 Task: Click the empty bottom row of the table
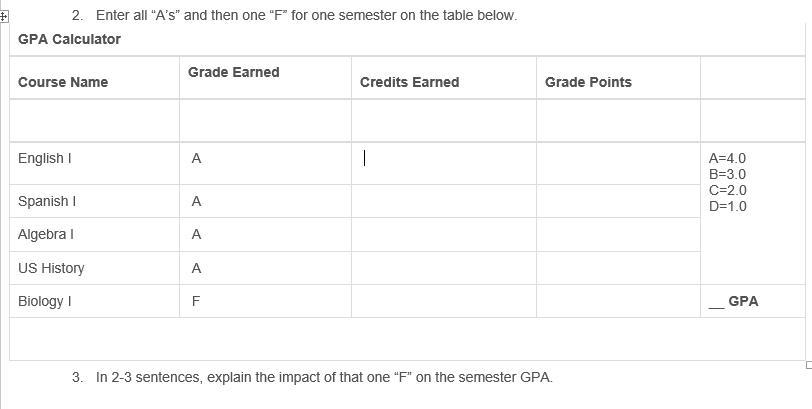tap(407, 339)
